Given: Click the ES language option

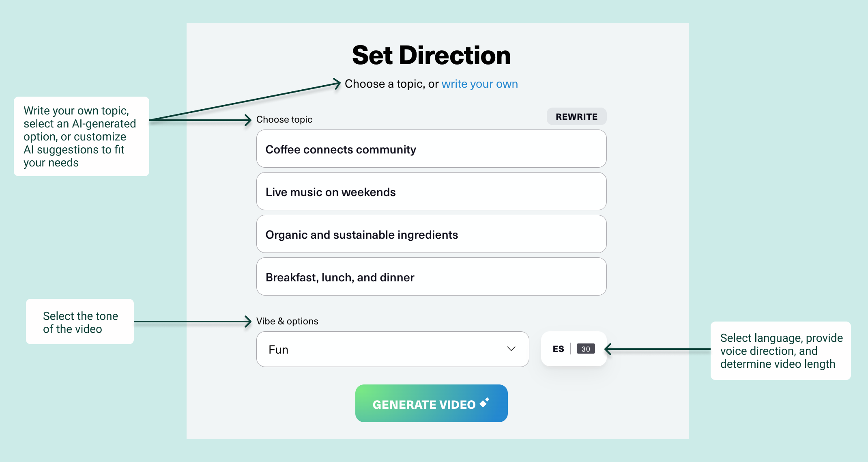Looking at the screenshot, I should 558,349.
